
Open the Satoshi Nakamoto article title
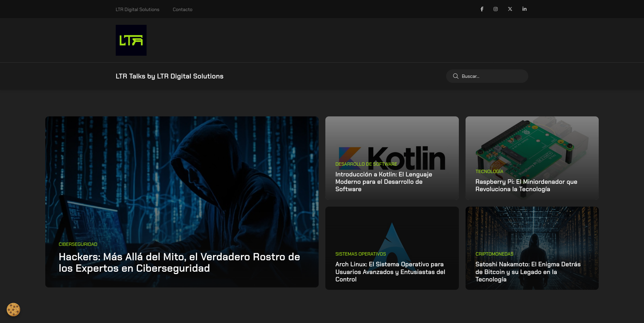[528, 272]
